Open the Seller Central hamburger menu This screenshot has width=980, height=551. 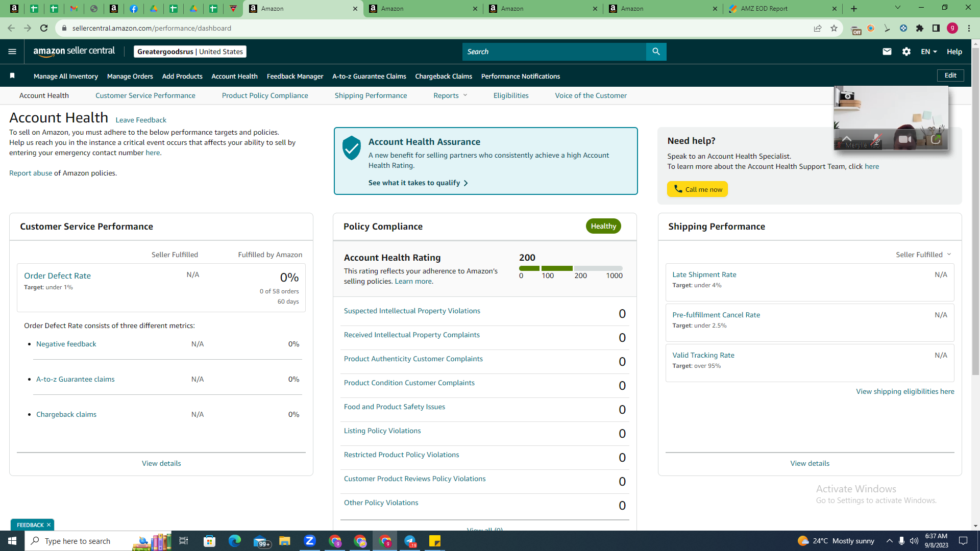click(x=12, y=52)
